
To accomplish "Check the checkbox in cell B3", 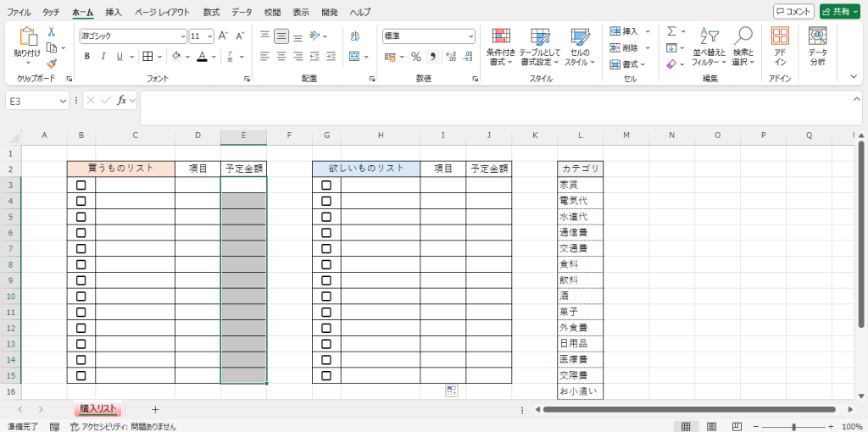I will tap(81, 185).
